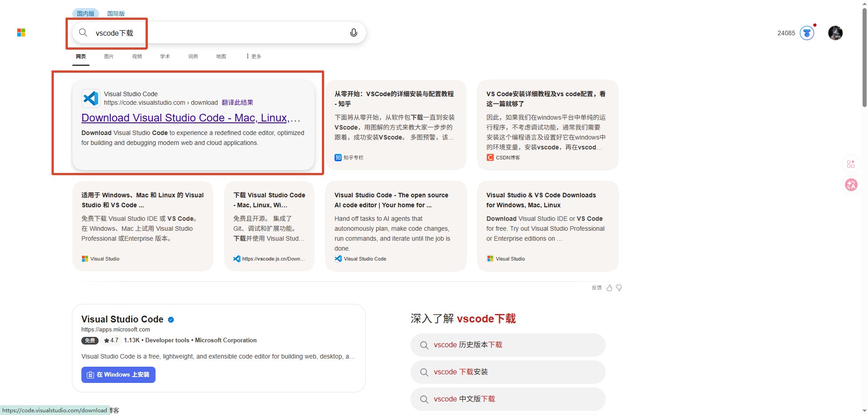Screen dimensions: 868x415
Task: Search suggestion vscode 中文版下载
Action: tap(508, 399)
